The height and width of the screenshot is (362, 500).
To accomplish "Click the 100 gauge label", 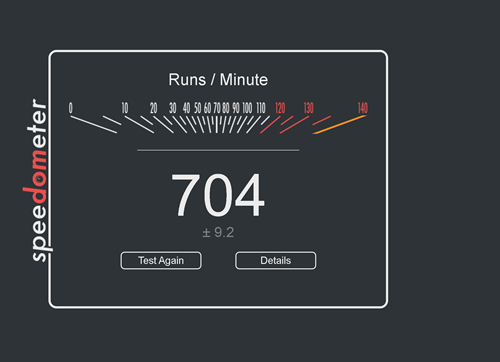I will [x=247, y=108].
